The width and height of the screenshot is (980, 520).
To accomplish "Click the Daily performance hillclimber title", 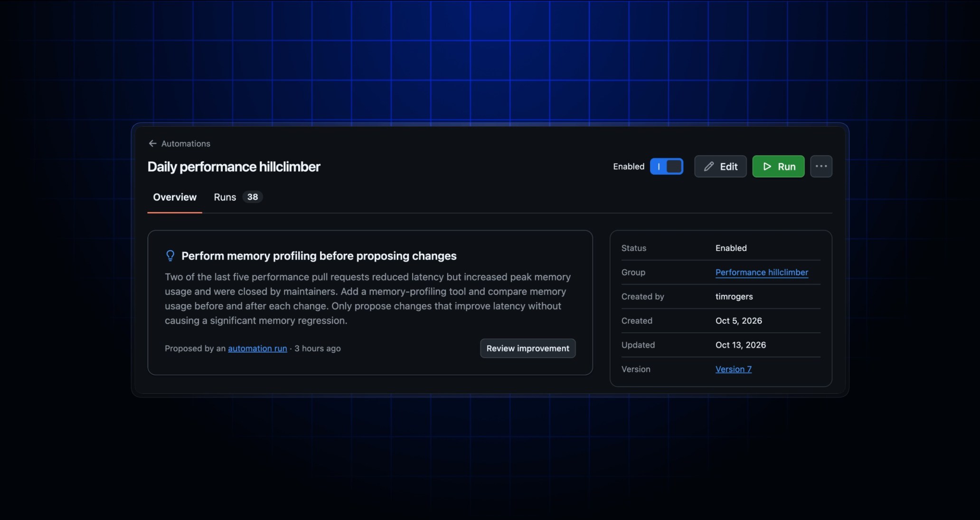I will coord(234,167).
